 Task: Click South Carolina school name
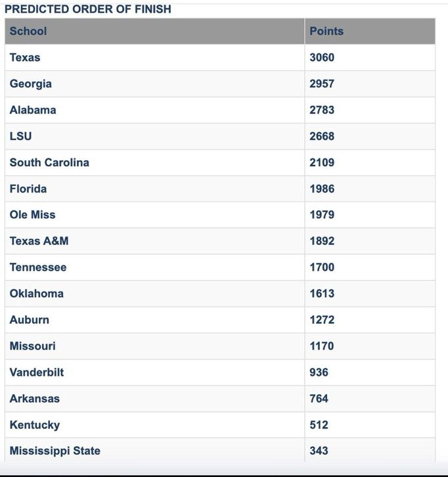pos(49,162)
